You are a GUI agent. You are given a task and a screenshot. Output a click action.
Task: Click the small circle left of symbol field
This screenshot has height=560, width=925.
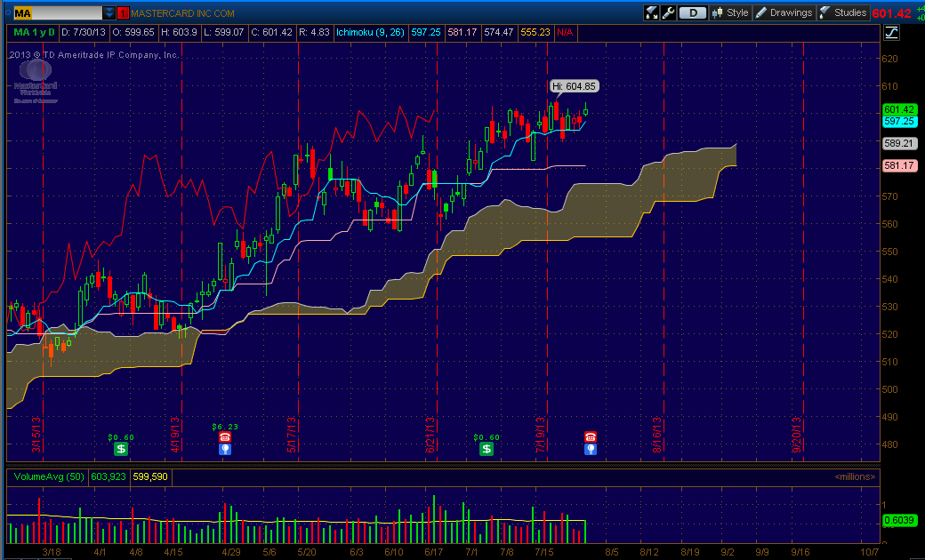[8, 12]
